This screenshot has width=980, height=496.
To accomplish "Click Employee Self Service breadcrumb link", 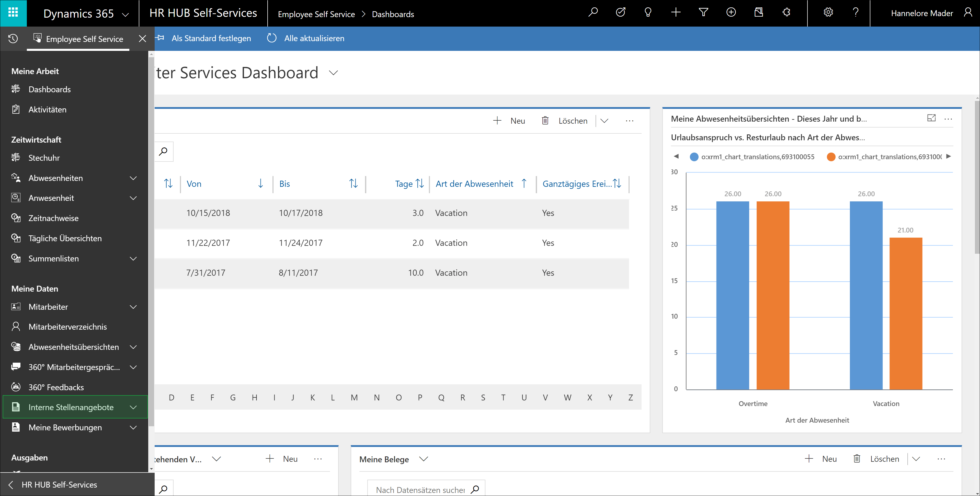I will 316,14.
